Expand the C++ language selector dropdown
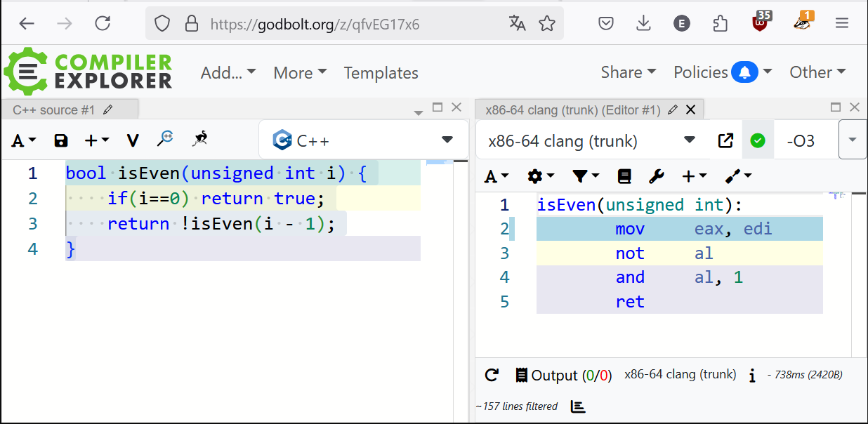This screenshot has height=424, width=868. [447, 140]
